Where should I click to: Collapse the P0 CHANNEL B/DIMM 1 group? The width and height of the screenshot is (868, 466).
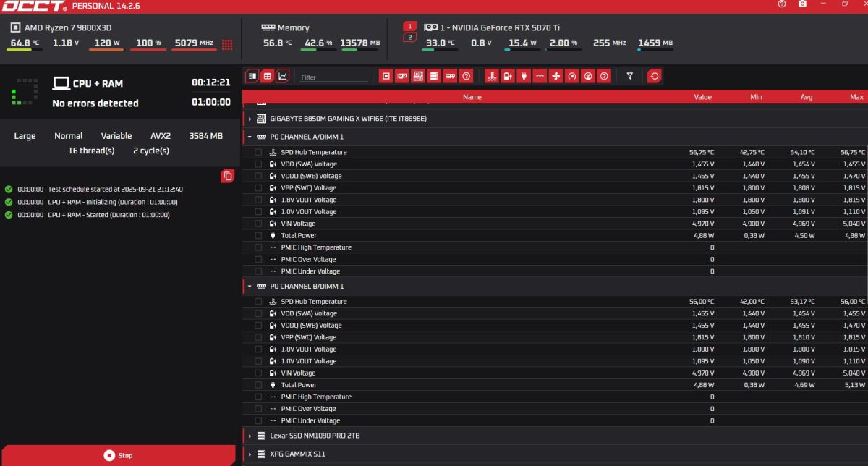point(250,287)
